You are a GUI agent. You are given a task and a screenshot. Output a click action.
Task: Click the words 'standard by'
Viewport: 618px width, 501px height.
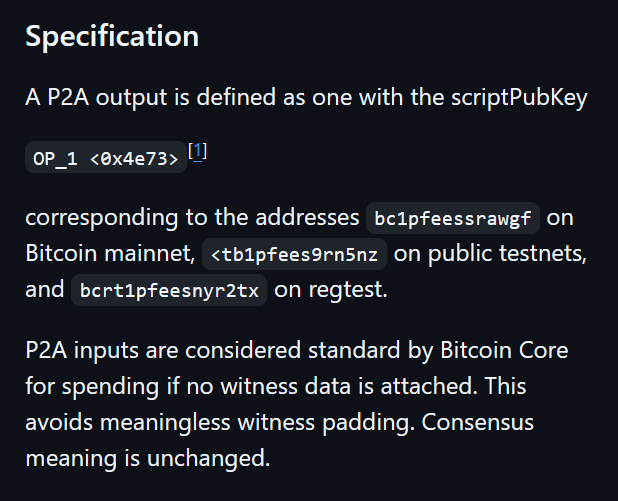point(370,350)
